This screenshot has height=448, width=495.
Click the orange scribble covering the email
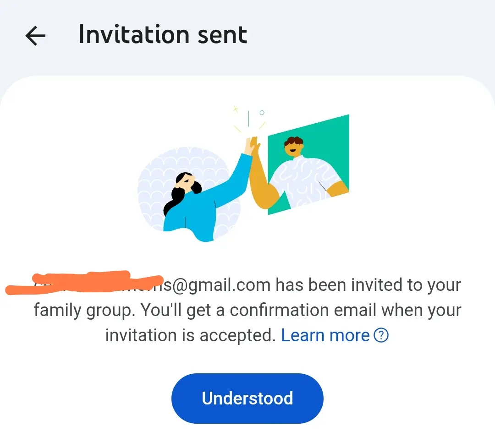tap(84, 282)
